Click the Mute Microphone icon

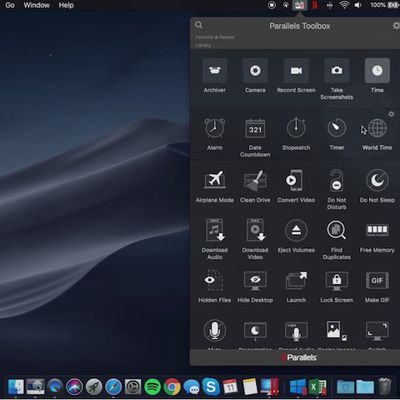(x=215, y=331)
